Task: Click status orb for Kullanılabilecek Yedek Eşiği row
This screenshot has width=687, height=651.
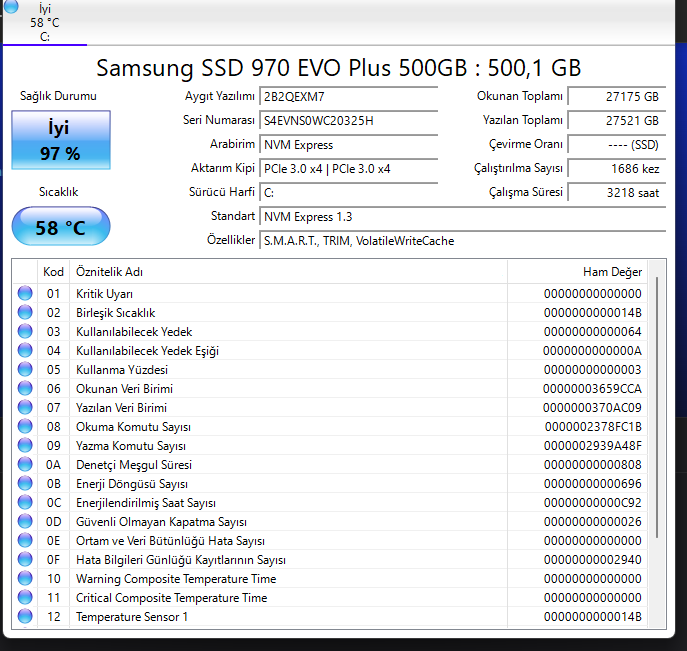Action: pyautogui.click(x=25, y=350)
